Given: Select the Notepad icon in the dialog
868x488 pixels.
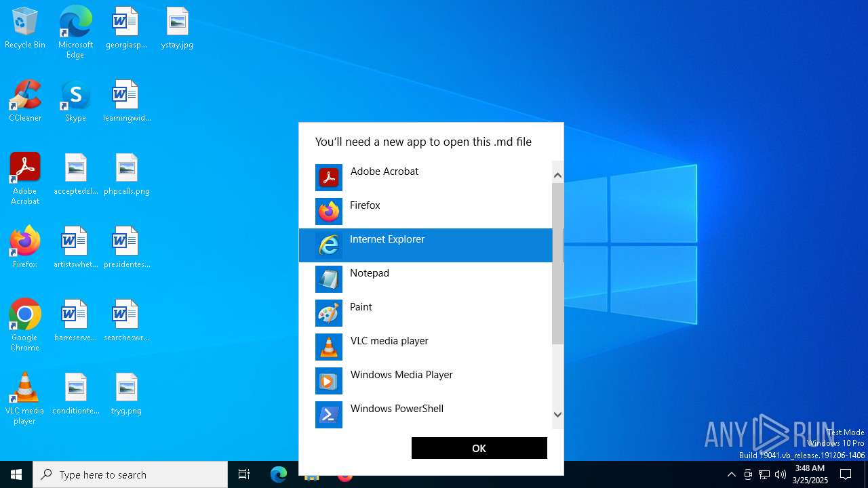Looking at the screenshot, I should click(x=329, y=279).
